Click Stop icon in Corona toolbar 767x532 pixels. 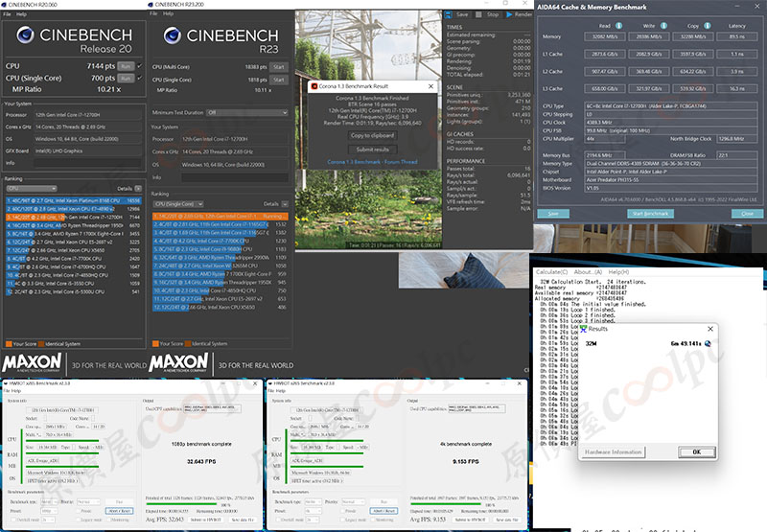point(478,14)
